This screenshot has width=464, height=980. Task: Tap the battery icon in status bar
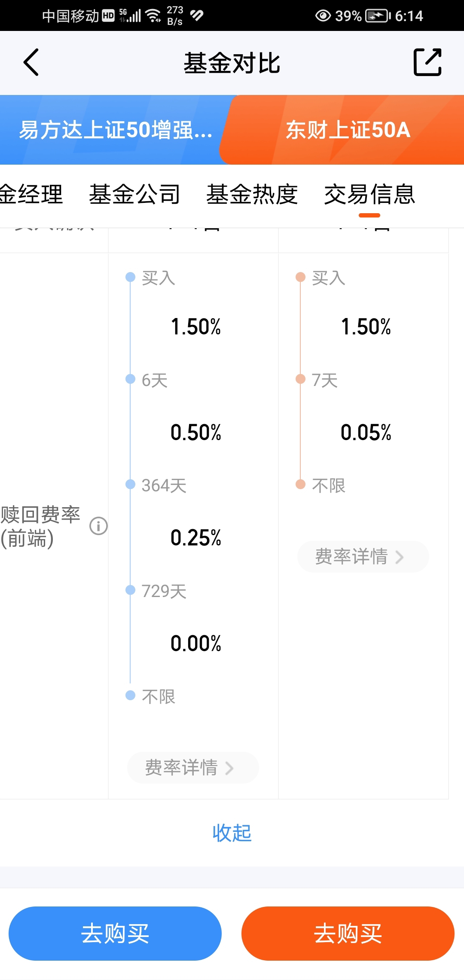[x=378, y=16]
